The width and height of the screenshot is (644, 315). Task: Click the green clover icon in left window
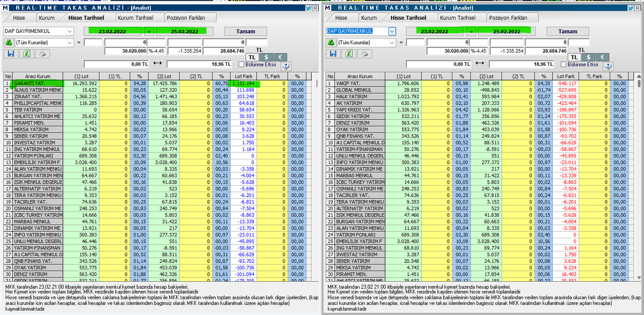(9, 42)
